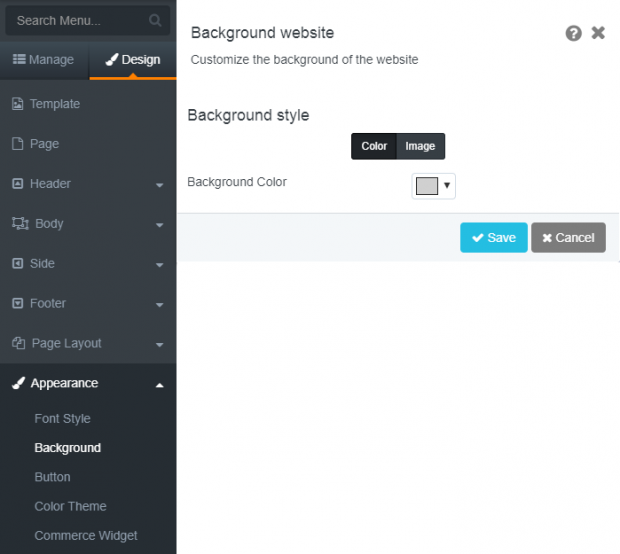Image resolution: width=620 pixels, height=554 pixels.
Task: Expand the Header menu arrow
Action: [159, 185]
